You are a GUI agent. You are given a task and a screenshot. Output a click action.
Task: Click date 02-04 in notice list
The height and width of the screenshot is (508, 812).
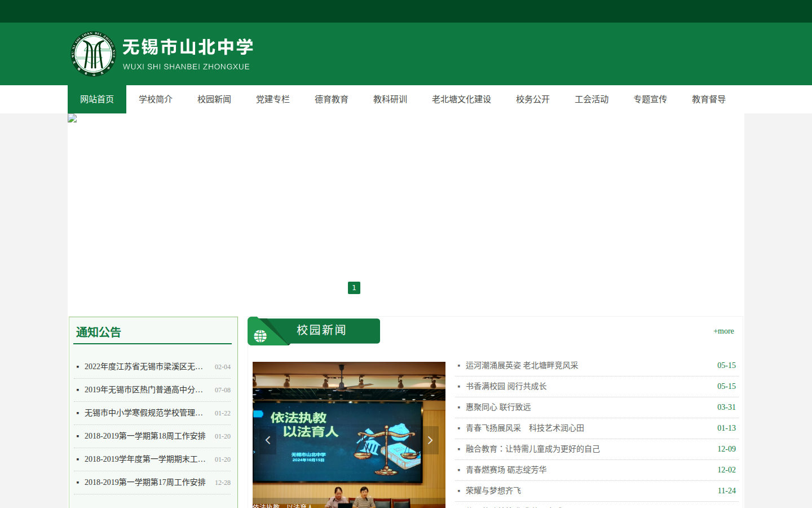[223, 367]
